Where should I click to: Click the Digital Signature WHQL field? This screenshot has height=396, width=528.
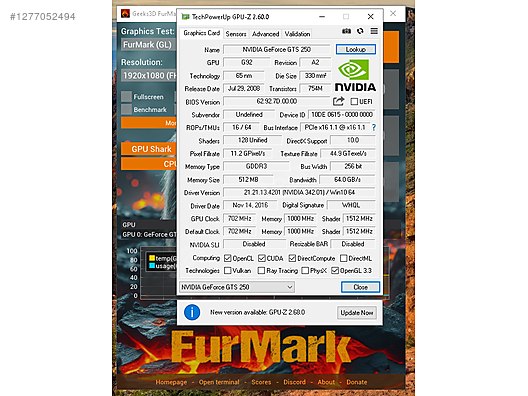pos(351,205)
